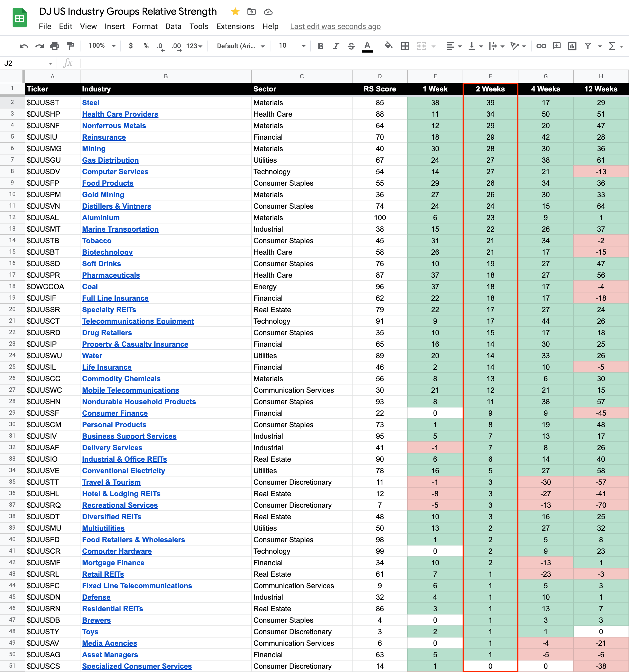Insert a link using toolbar icon
The image size is (629, 672).
(541, 46)
